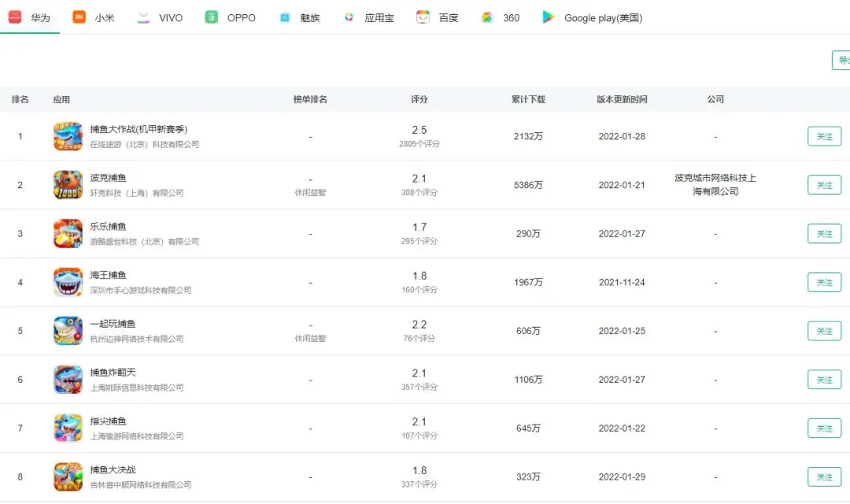Switch to the 应用宝 tab
The image size is (850, 504).
click(x=369, y=17)
